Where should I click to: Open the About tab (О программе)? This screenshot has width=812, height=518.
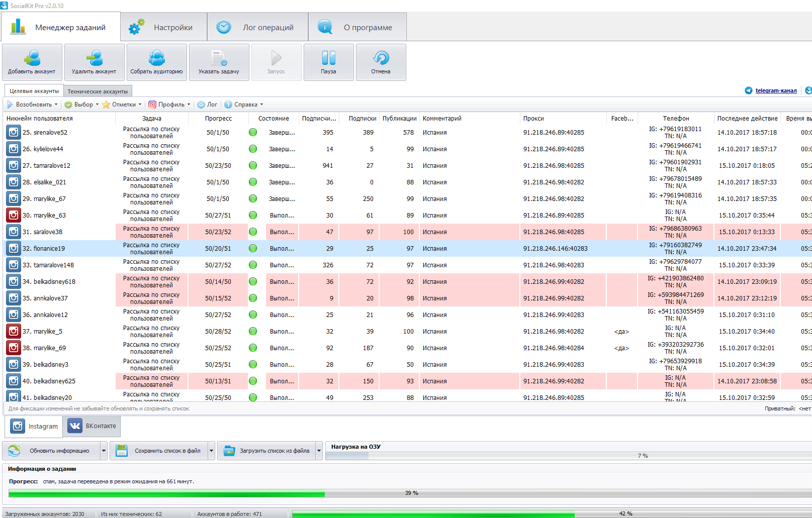click(x=357, y=27)
